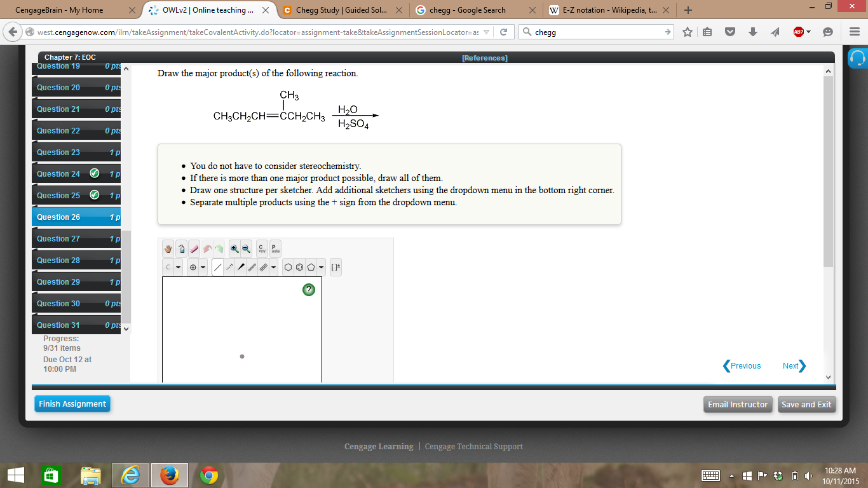Open the charge tool dropdown arrow
Viewport: 868px width, 488px height.
[x=203, y=268]
